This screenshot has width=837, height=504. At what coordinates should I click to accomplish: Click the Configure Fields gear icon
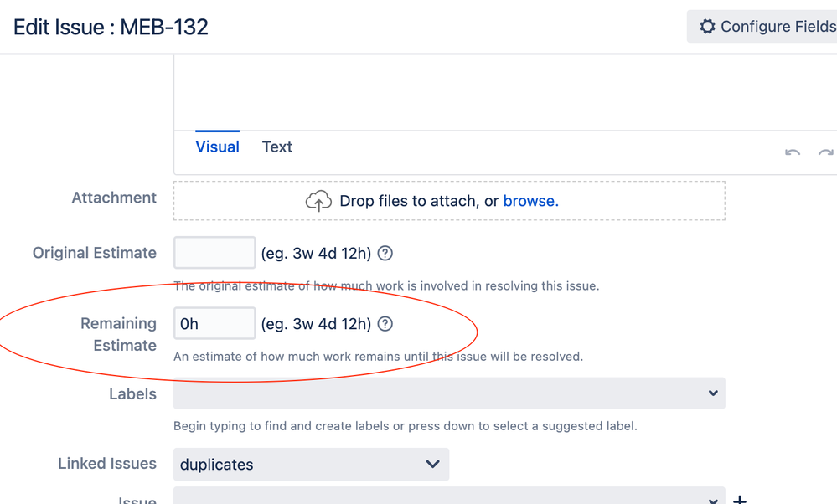707,27
